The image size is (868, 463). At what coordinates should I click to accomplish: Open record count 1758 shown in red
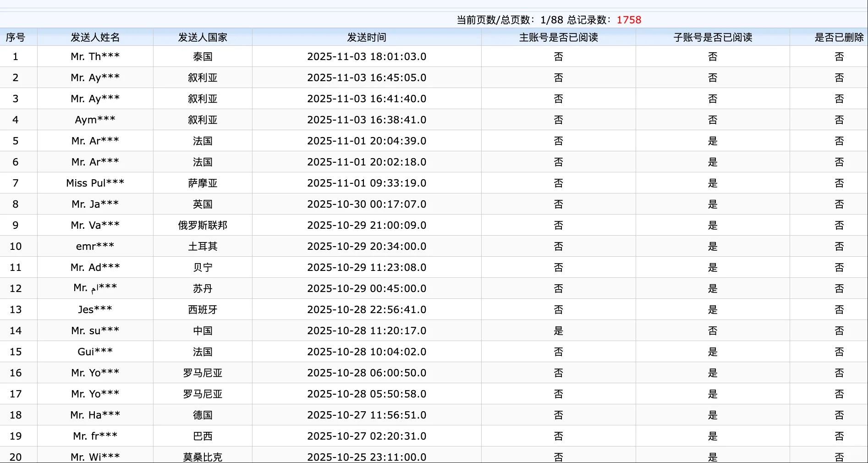[x=628, y=20]
